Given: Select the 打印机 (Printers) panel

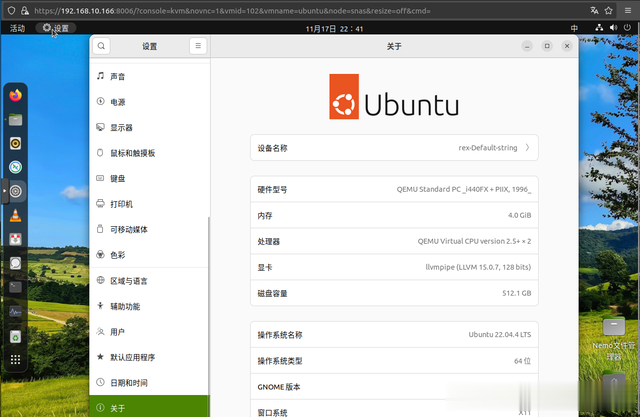Looking at the screenshot, I should tap(149, 204).
